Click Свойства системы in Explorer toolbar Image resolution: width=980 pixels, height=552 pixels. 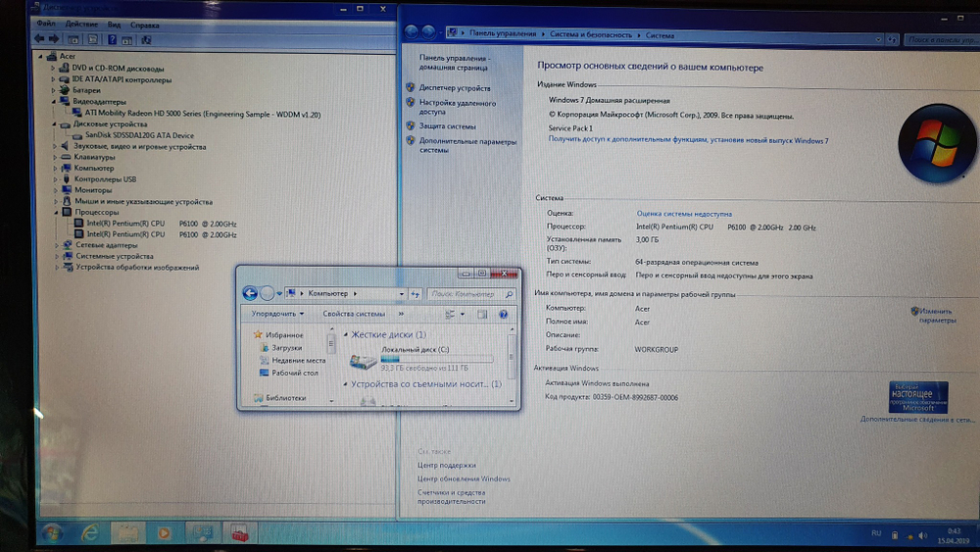(354, 314)
